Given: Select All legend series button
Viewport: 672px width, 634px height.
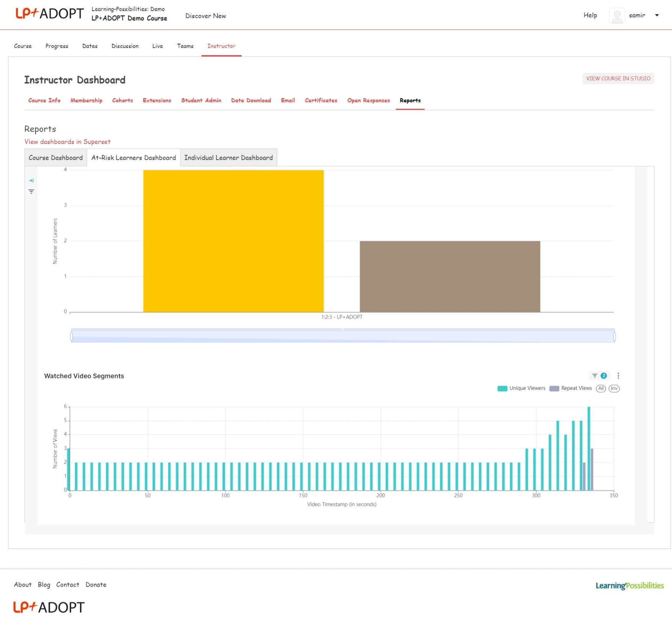Looking at the screenshot, I should coord(601,388).
